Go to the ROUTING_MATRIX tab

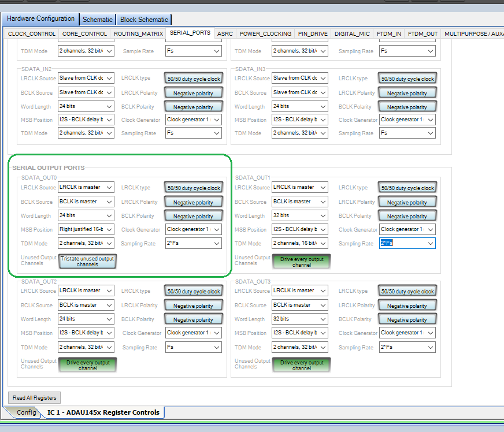(x=138, y=33)
